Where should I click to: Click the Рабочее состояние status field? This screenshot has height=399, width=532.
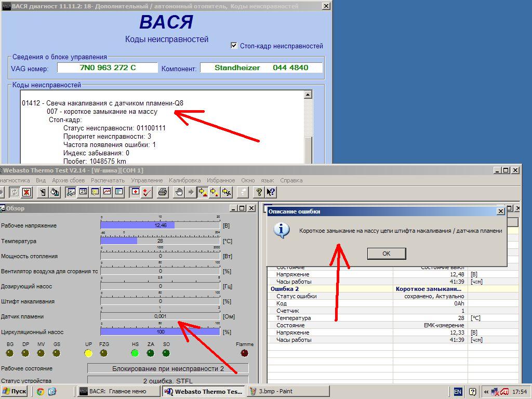pos(168,368)
